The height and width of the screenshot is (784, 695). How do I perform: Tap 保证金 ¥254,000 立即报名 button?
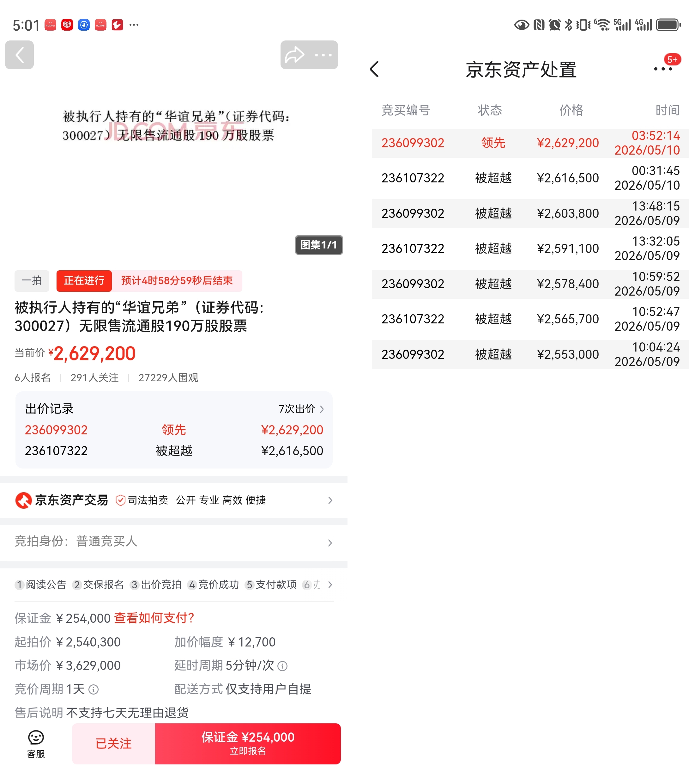248,744
